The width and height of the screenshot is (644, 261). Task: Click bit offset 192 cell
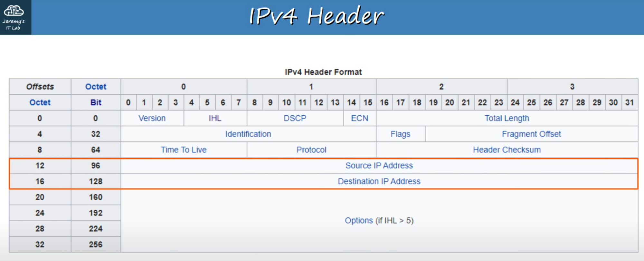[96, 213]
